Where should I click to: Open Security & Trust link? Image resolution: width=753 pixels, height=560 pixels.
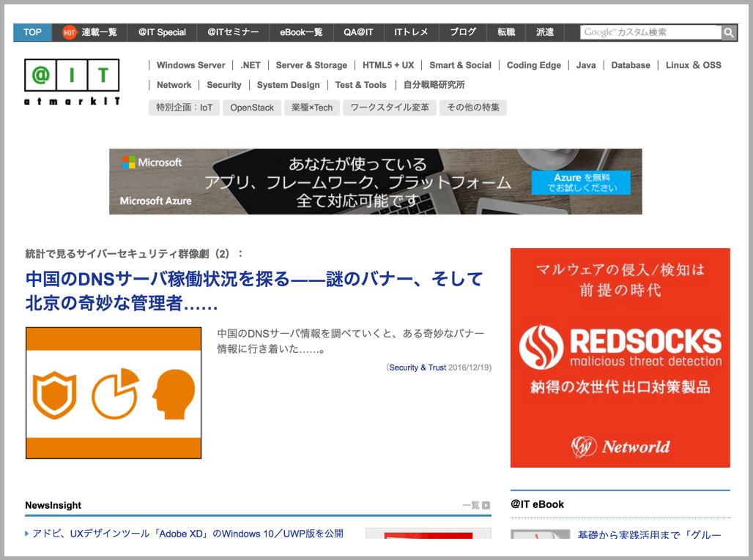[418, 367]
